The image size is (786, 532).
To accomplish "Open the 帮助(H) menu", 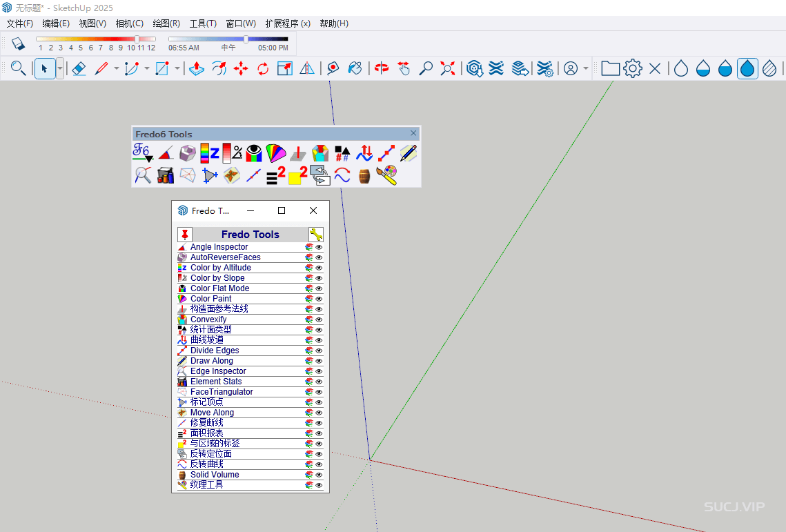I will pos(334,23).
